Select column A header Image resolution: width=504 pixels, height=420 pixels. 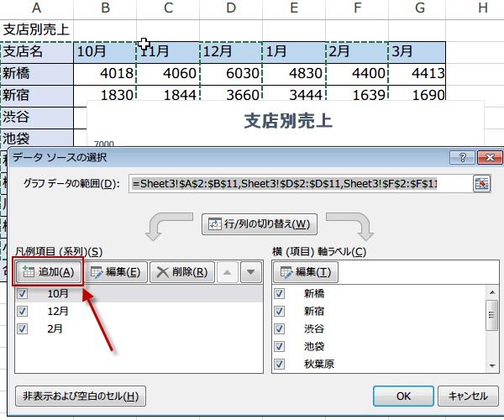click(x=37, y=8)
